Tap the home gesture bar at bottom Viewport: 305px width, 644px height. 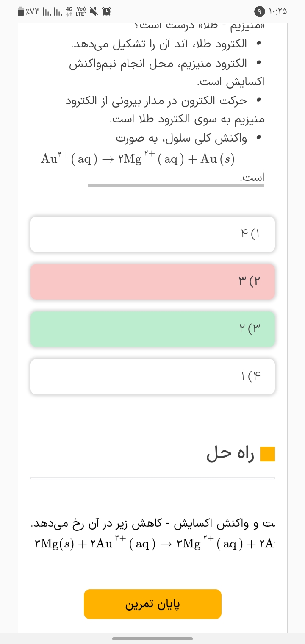(x=152, y=638)
